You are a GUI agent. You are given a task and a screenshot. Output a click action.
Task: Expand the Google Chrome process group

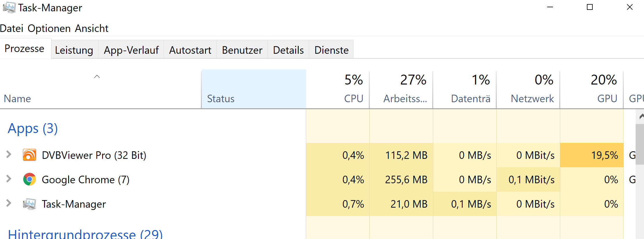[x=9, y=179]
